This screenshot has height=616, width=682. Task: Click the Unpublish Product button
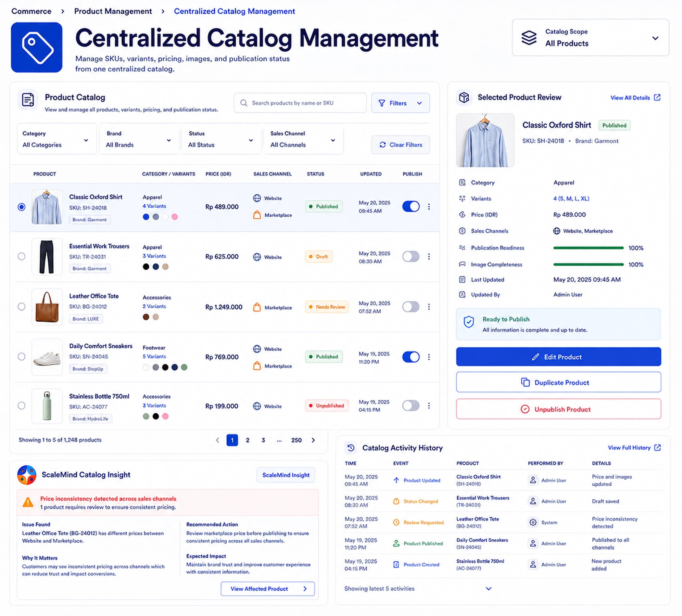558,409
